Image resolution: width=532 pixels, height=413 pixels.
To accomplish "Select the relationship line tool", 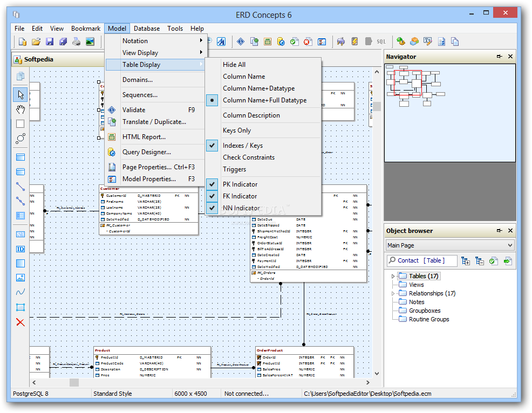I will pos(21,187).
